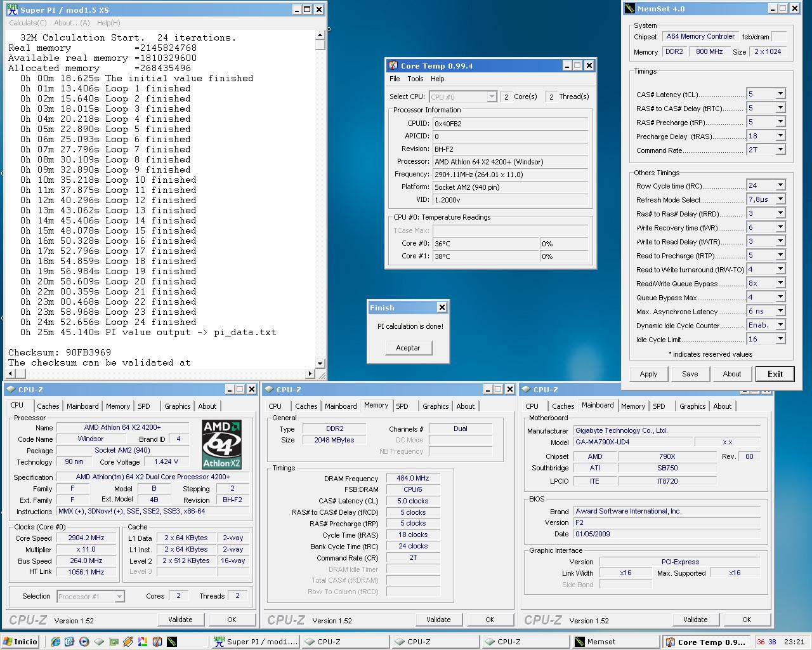
Task: Click OK in CPU-Z Mainboard window
Action: pyautogui.click(x=747, y=620)
